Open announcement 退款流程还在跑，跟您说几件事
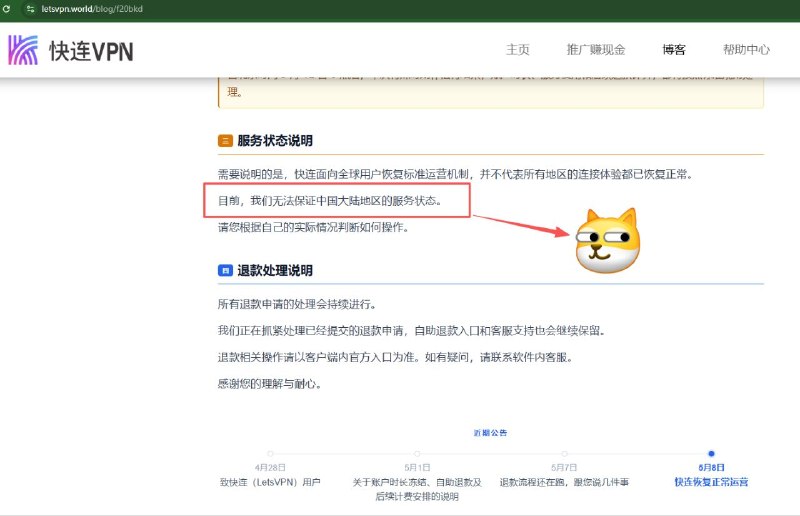The image size is (800, 516). tap(564, 482)
